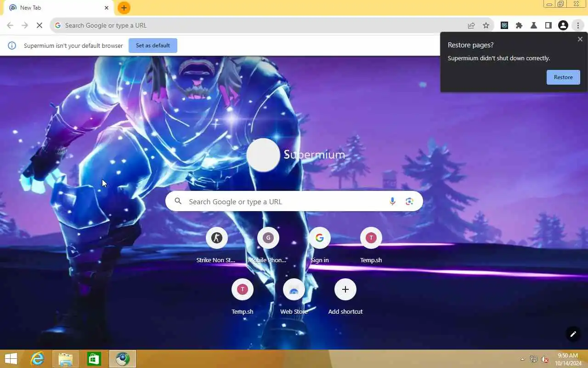This screenshot has height=368, width=588.
Task: Click the magnifier in the search box
Action: pyautogui.click(x=178, y=201)
